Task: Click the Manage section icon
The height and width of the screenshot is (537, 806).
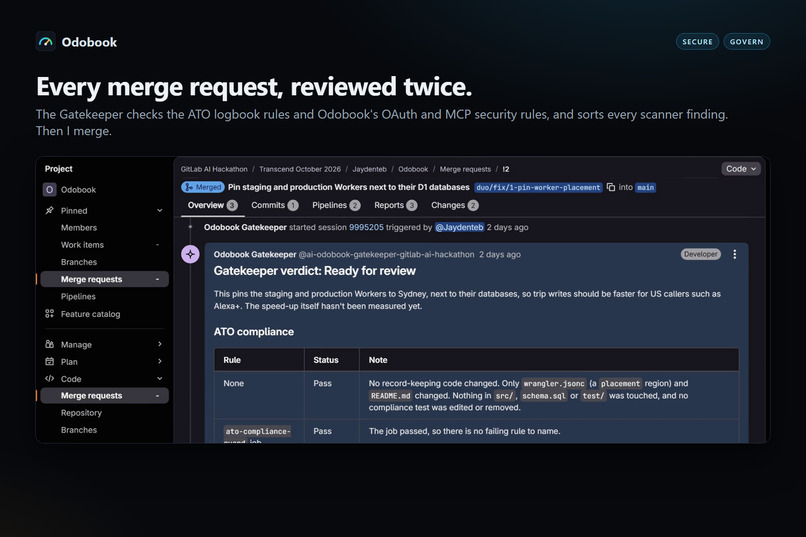Action: pos(49,344)
